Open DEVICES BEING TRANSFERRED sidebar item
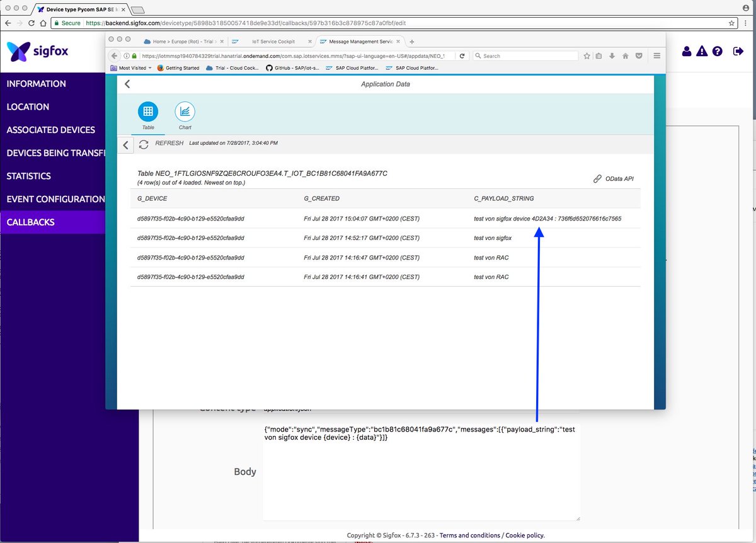This screenshot has width=756, height=543. tap(55, 153)
